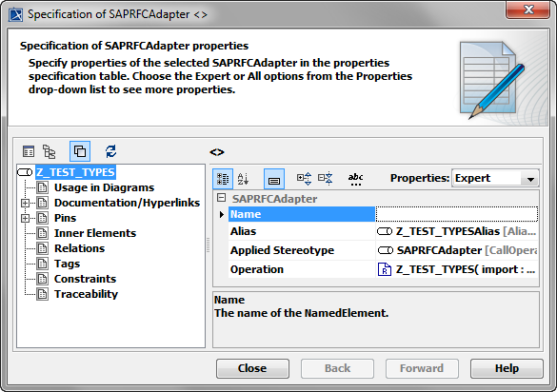Click the collapse all properties icon
The image size is (557, 392).
pyautogui.click(x=325, y=179)
